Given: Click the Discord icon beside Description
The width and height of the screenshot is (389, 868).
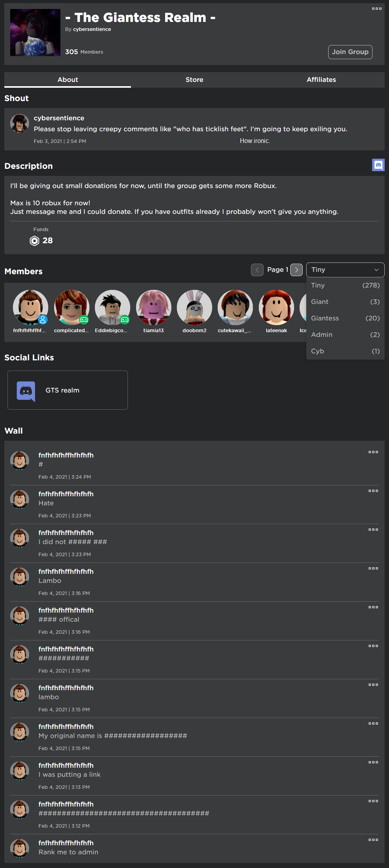Looking at the screenshot, I should point(378,165).
